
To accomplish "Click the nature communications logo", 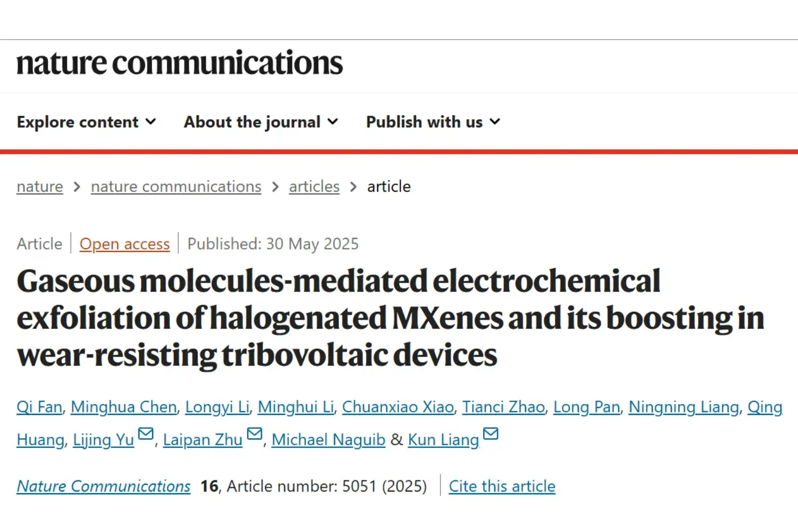I will [x=180, y=63].
